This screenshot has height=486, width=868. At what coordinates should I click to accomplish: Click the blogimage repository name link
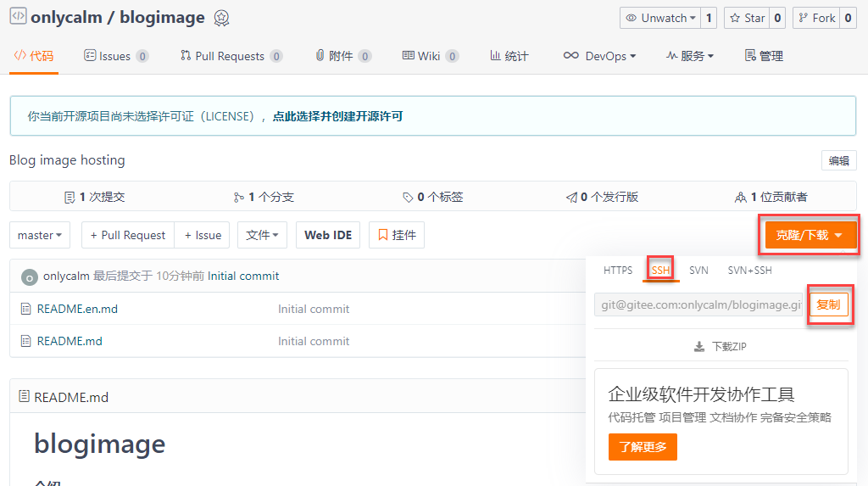point(162,18)
